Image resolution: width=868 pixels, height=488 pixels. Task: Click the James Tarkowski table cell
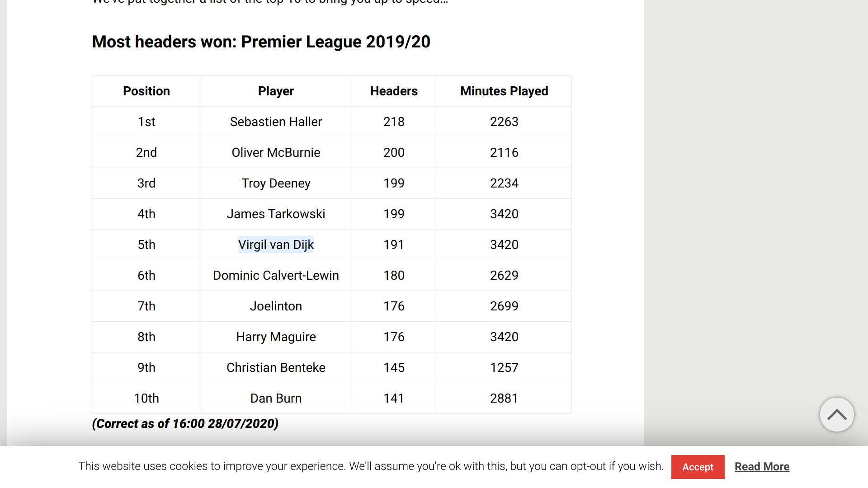[276, 214]
